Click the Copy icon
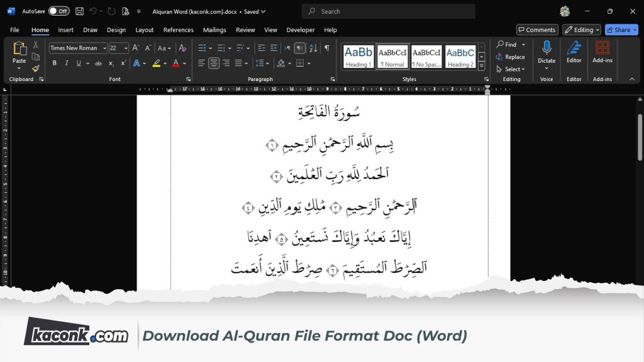The width and height of the screenshot is (644, 362). pyautogui.click(x=36, y=57)
